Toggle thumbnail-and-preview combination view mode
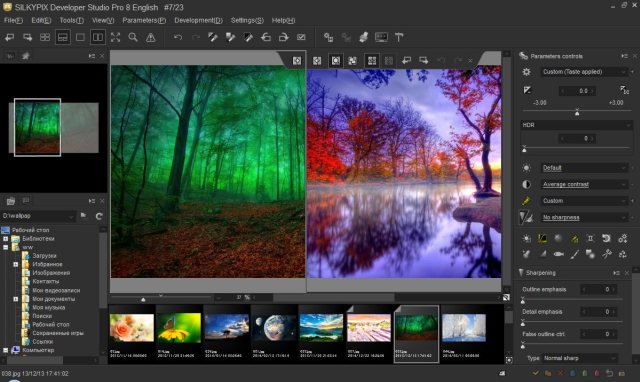 coord(63,37)
